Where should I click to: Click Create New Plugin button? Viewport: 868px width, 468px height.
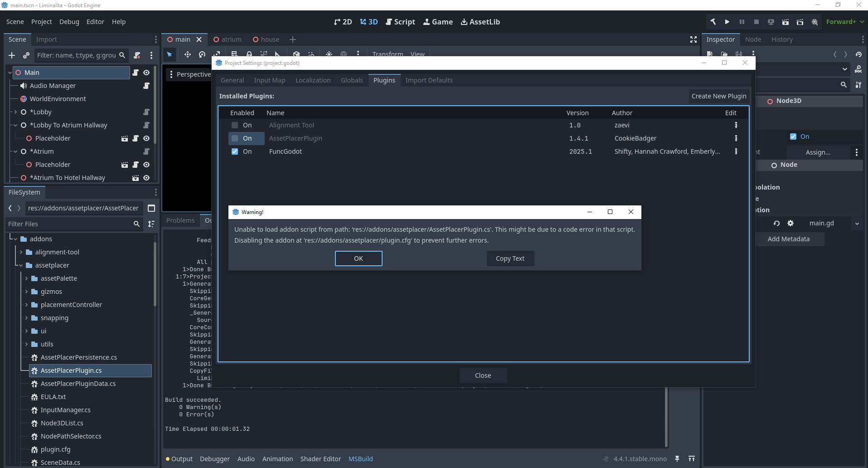click(719, 96)
